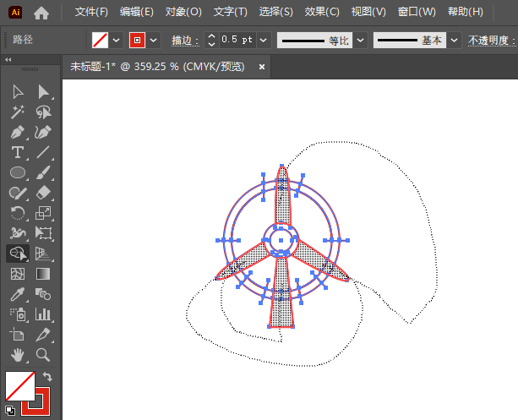This screenshot has height=420, width=518.
Task: Pick the Paintbrush tool
Action: tap(43, 172)
